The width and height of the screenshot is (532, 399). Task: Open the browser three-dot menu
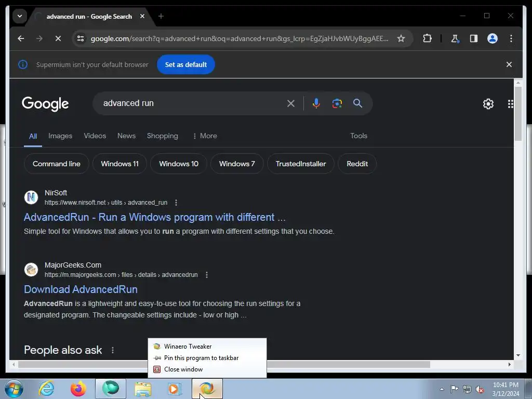[511, 38]
